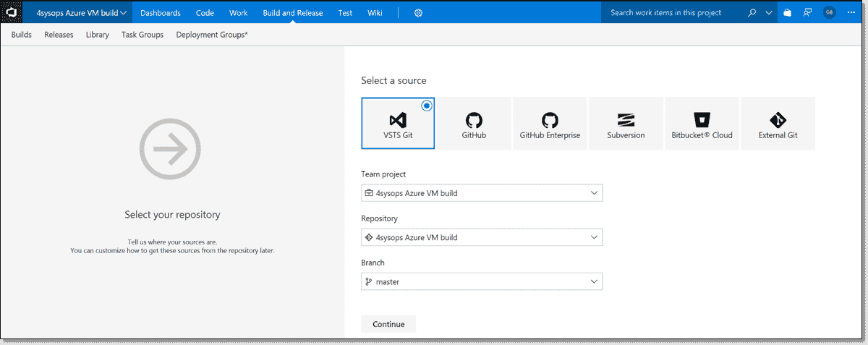Expand the search options chevron
Screen dimensions: 868x345
click(769, 13)
